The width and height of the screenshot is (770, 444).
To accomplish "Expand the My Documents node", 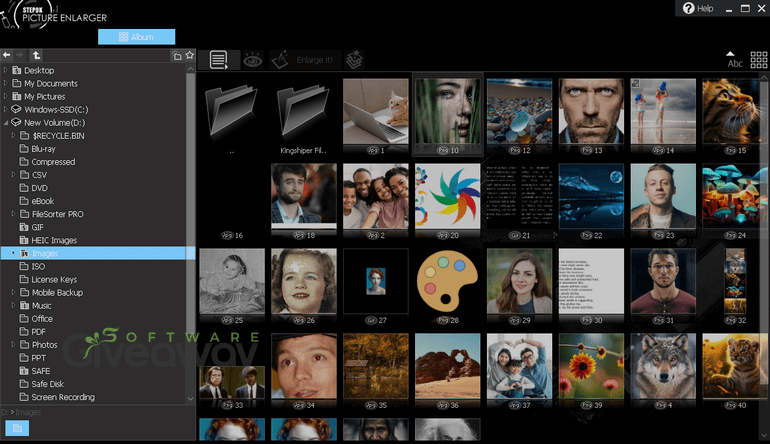I will (x=5, y=83).
